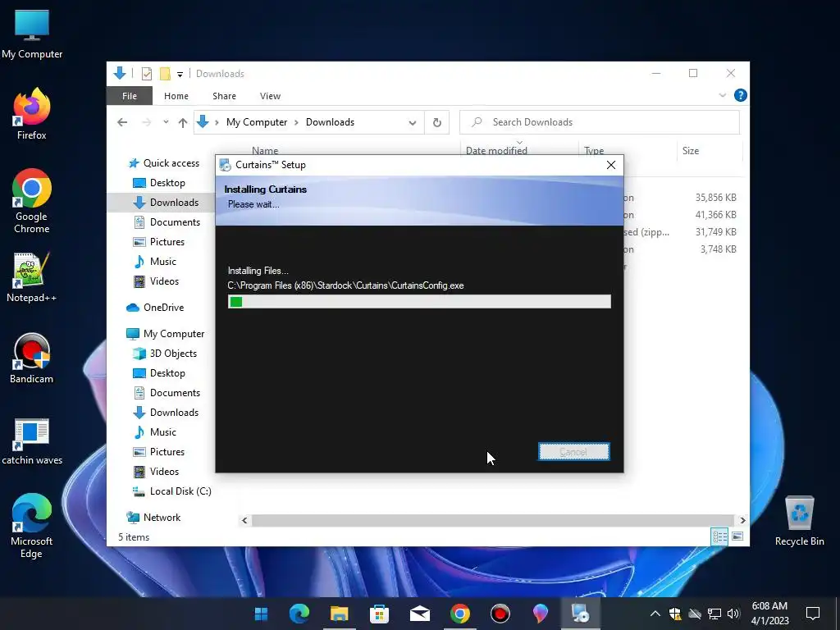Viewport: 840px width, 630px height.
Task: Click the 35,856 KB size cell
Action: point(715,198)
